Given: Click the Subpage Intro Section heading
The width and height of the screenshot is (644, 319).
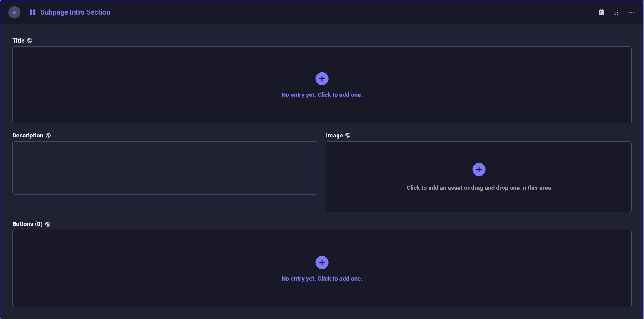Looking at the screenshot, I should pos(75,12).
